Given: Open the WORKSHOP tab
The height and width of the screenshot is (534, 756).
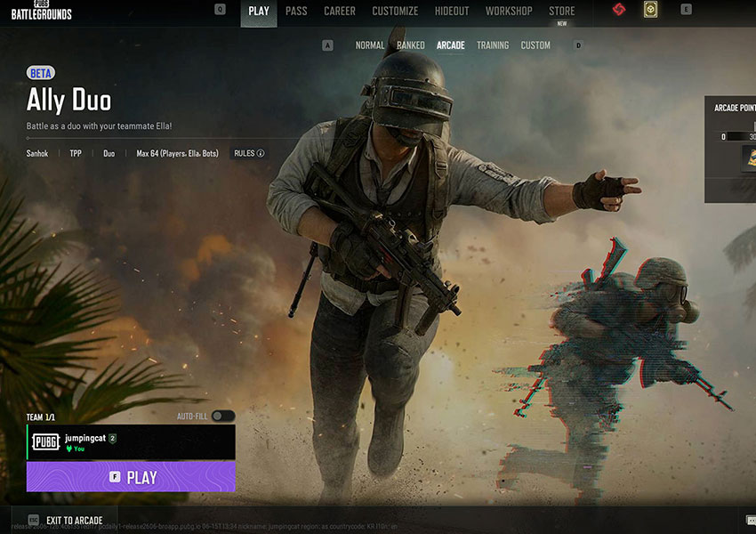Looking at the screenshot, I should click(509, 11).
